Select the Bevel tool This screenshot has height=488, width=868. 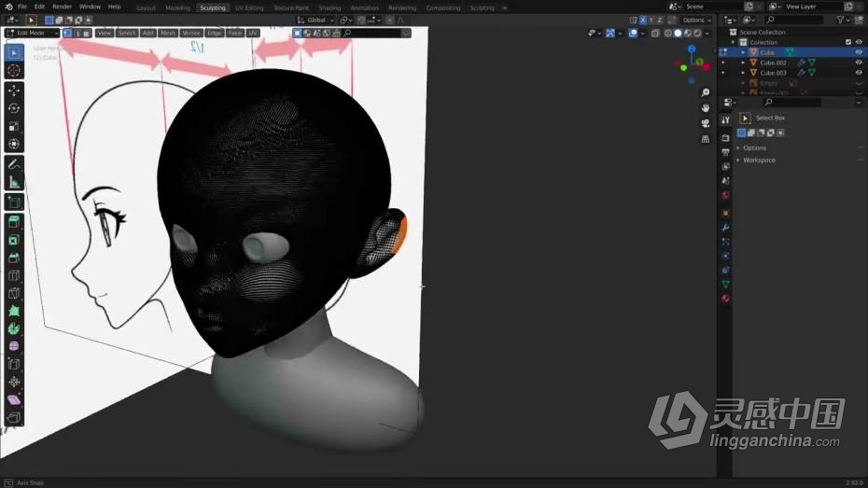14,258
